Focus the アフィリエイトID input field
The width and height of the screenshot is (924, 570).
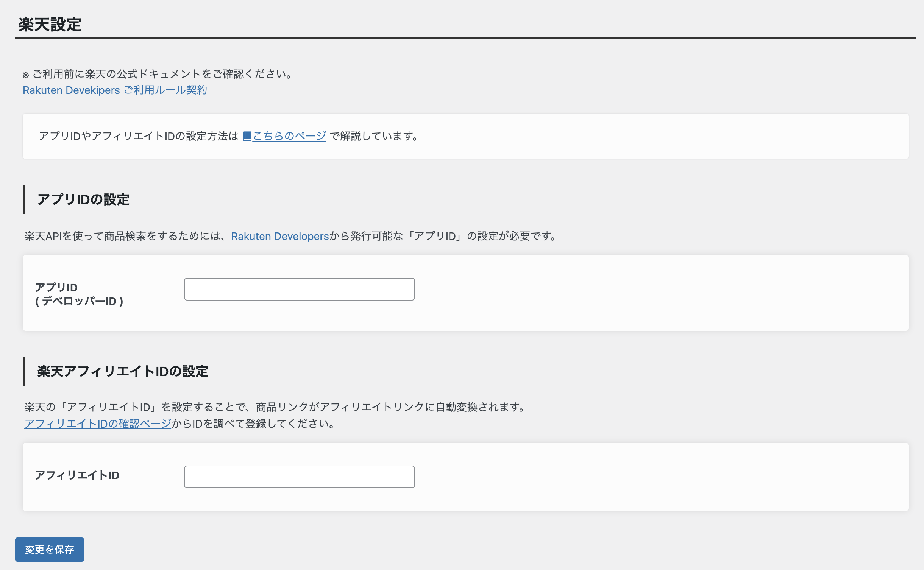point(299,477)
